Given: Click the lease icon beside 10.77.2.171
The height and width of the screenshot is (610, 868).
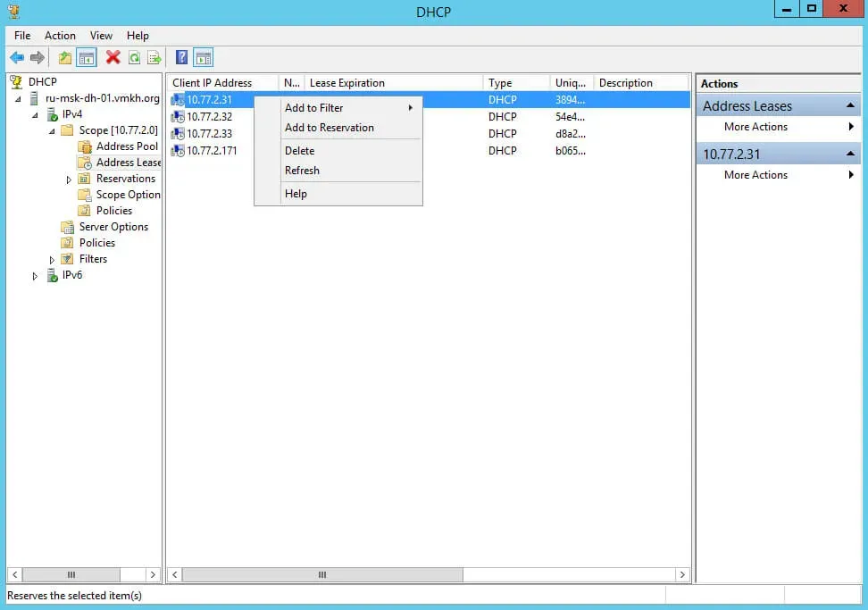Looking at the screenshot, I should [178, 151].
